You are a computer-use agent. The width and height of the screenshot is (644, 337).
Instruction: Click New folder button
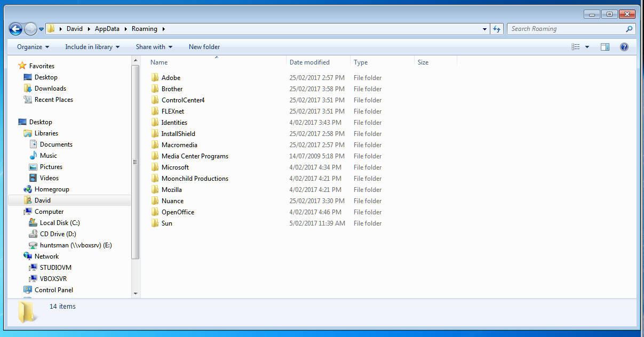pyautogui.click(x=204, y=47)
